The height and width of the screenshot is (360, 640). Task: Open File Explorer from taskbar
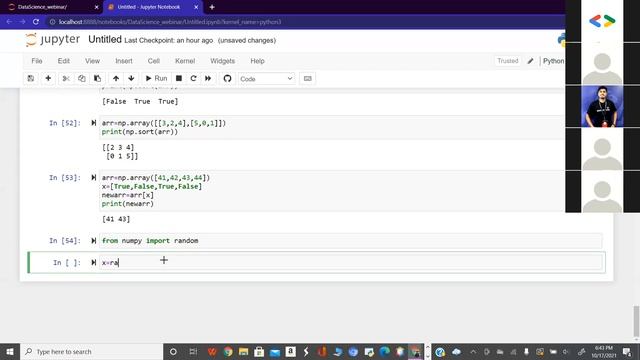point(243,351)
